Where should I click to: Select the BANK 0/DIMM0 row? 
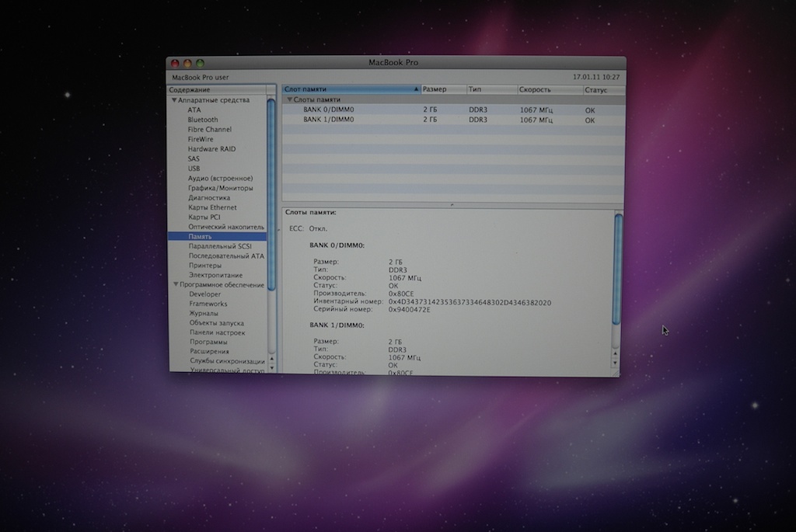click(328, 110)
